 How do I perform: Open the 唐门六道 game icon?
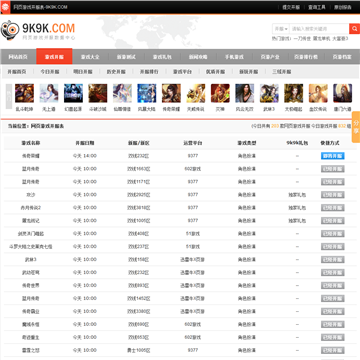tap(343, 93)
